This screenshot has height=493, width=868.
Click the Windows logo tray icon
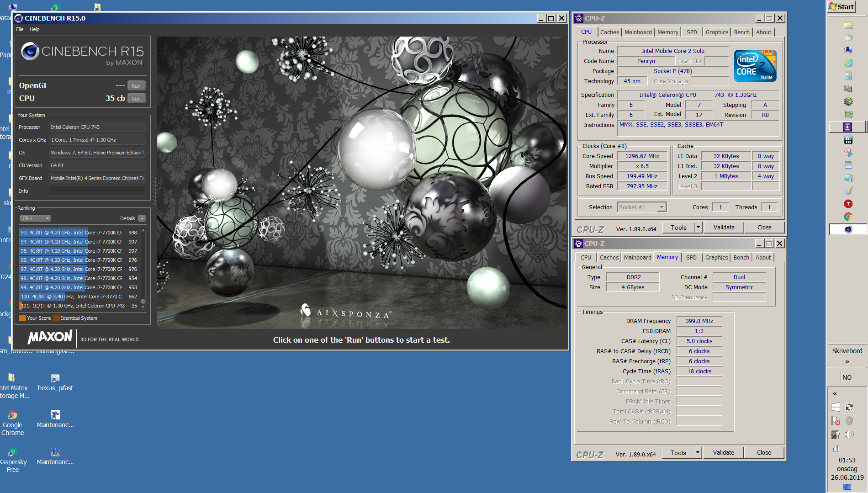pos(836,407)
